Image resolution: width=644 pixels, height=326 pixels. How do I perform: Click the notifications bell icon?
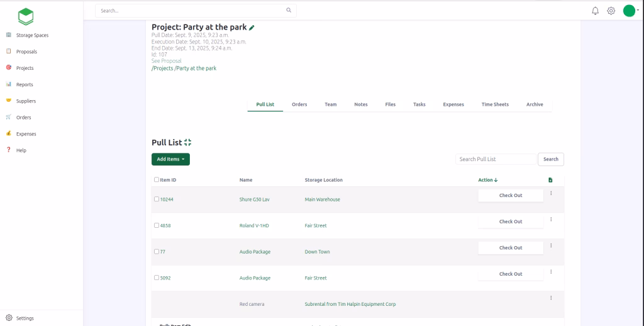point(595,11)
